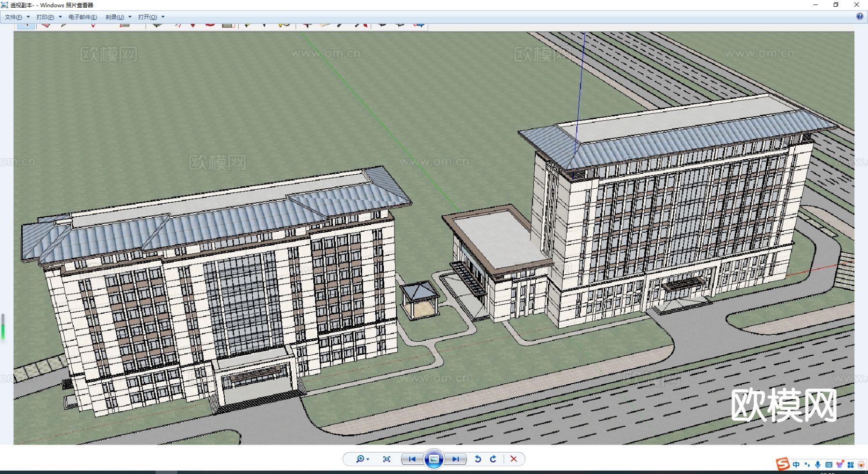Go to the previous photo

tap(412, 459)
